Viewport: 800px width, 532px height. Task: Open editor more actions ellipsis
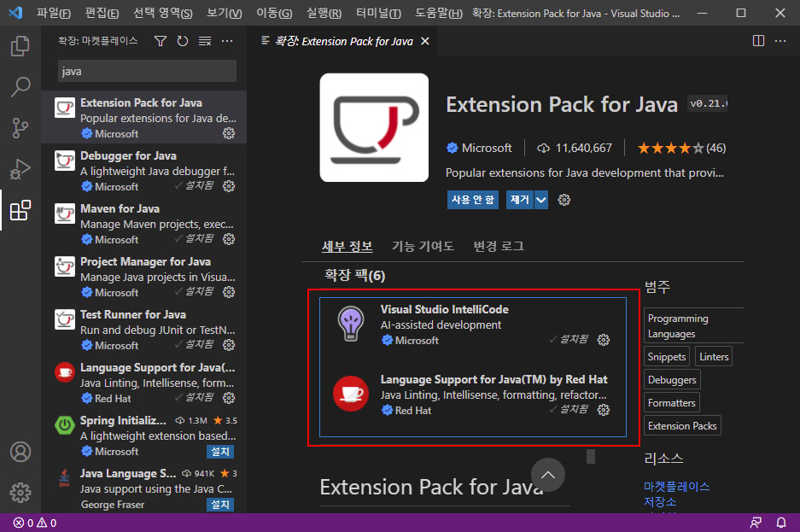[x=780, y=41]
